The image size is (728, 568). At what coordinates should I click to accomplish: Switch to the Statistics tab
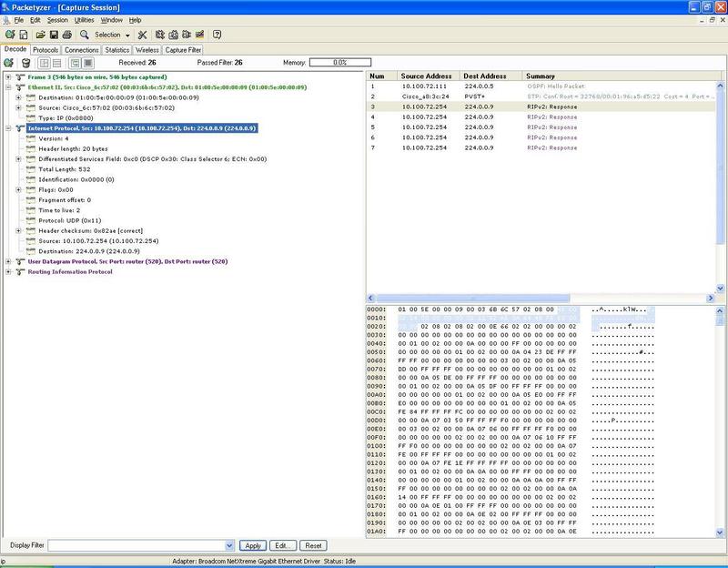click(117, 50)
